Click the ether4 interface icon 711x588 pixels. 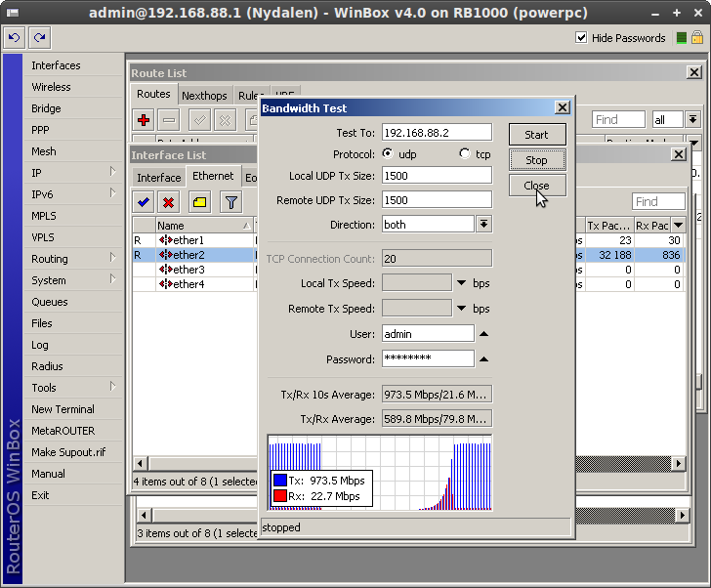point(165,284)
